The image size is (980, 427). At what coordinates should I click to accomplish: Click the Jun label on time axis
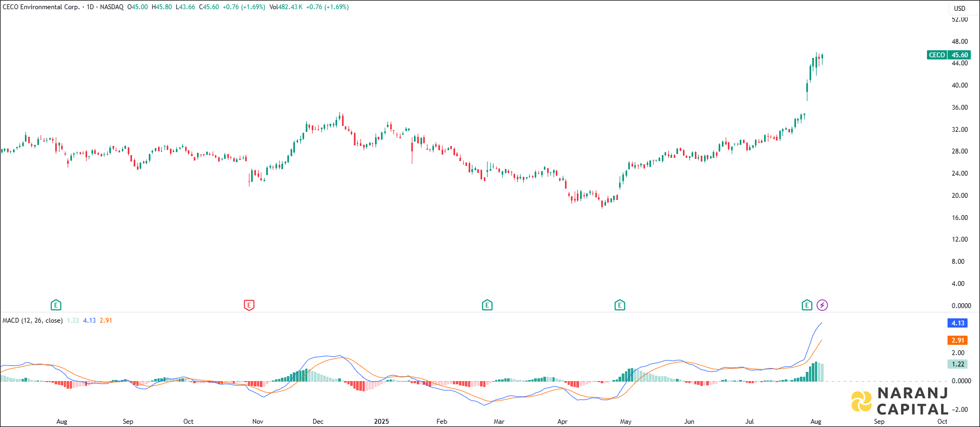[x=689, y=422]
